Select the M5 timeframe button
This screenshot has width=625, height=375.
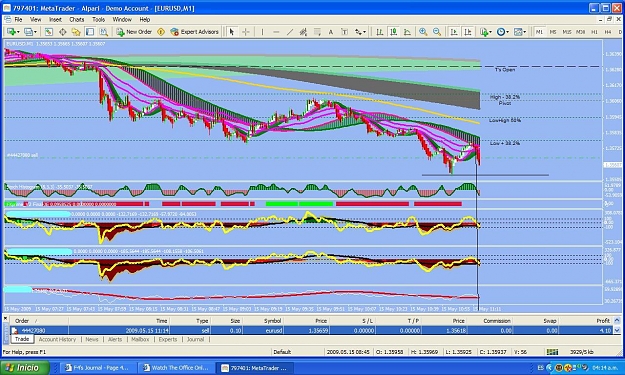[553, 32]
